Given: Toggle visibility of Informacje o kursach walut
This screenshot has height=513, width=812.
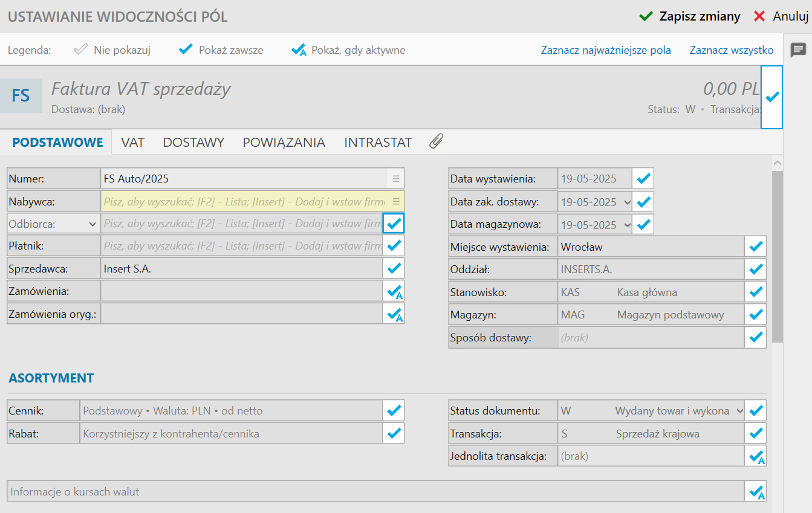Looking at the screenshot, I should point(756,491).
